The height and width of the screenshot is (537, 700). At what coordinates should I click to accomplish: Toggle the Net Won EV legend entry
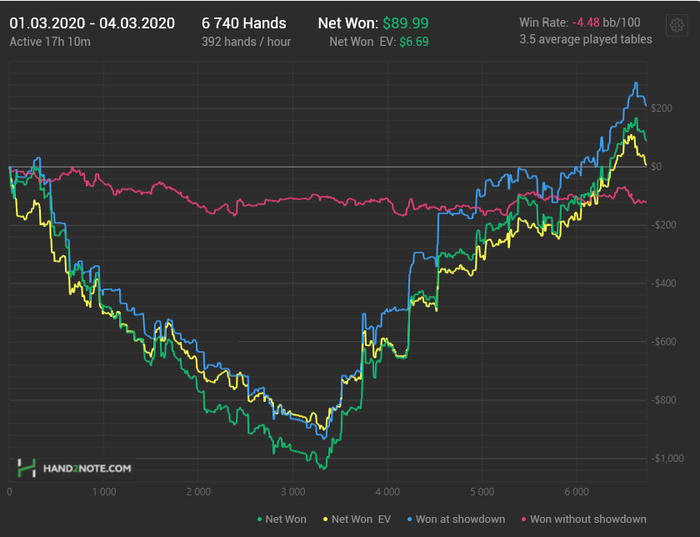click(x=357, y=519)
